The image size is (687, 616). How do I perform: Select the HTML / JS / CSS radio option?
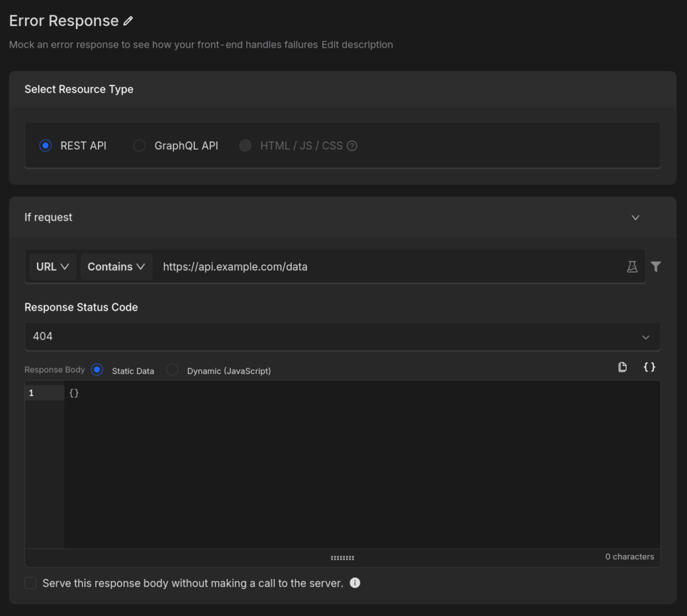click(x=246, y=146)
